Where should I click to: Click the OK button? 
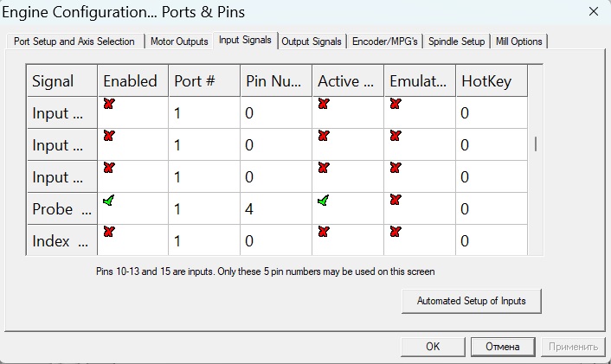click(433, 347)
